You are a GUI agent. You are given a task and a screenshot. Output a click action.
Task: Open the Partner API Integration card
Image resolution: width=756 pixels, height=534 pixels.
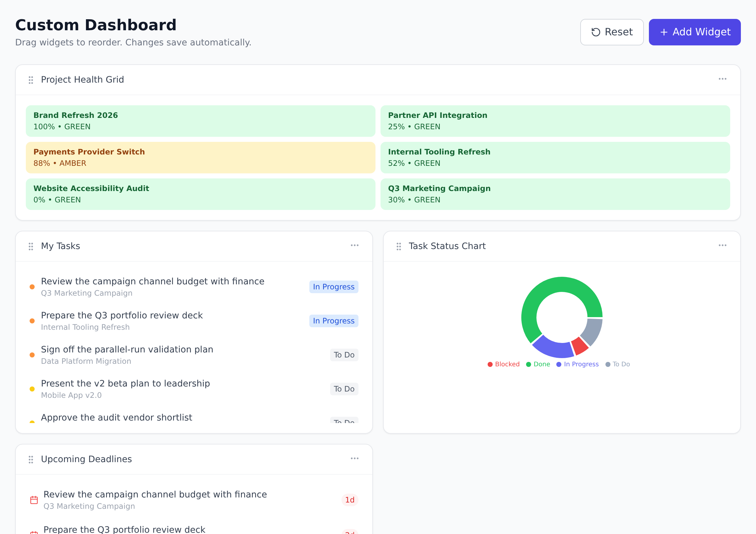pyautogui.click(x=555, y=121)
